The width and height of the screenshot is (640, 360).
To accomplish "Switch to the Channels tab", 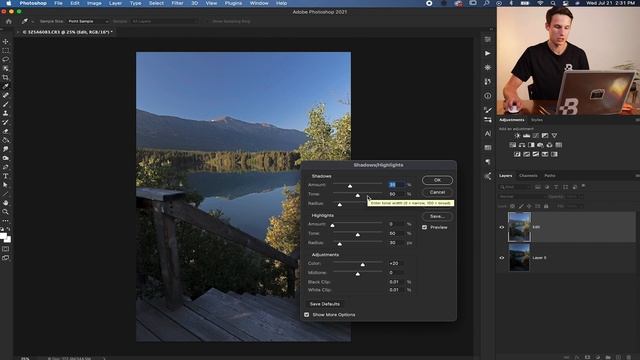I will coord(528,176).
